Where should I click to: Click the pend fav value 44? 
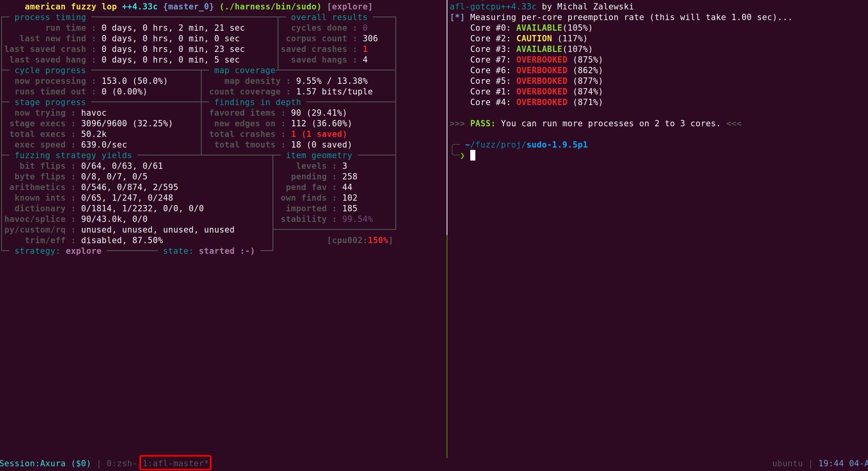tap(347, 187)
